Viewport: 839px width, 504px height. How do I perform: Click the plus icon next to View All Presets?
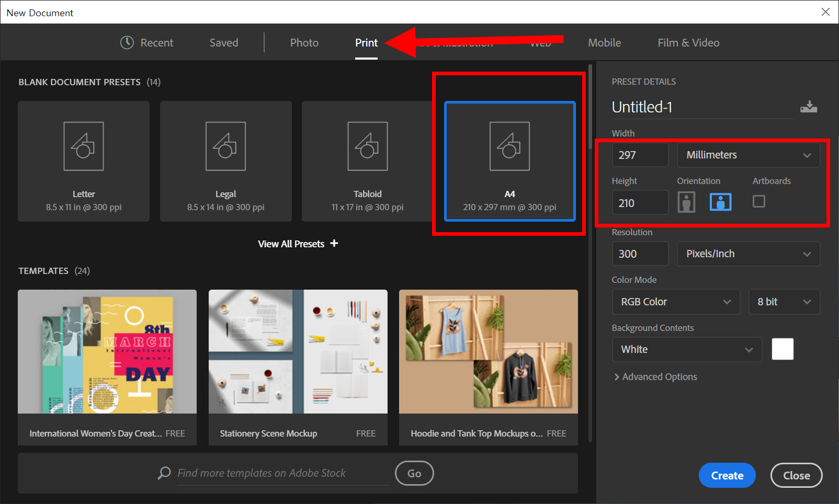tap(334, 243)
